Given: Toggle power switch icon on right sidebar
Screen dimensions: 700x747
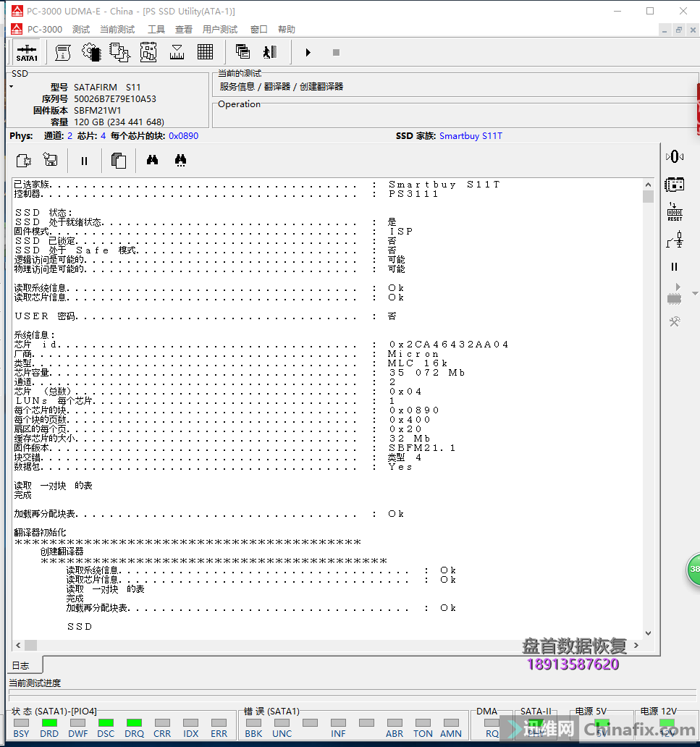Looking at the screenshot, I should (674, 240).
